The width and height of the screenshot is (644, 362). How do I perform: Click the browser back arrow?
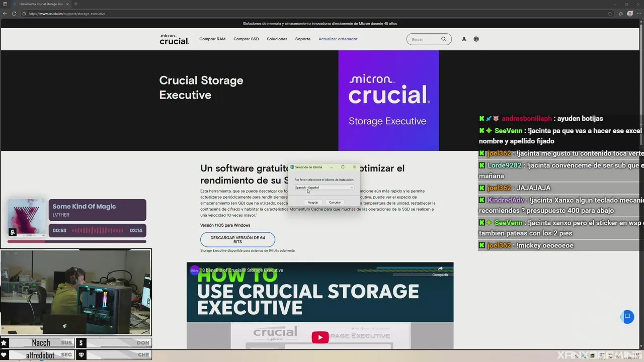(x=5, y=14)
